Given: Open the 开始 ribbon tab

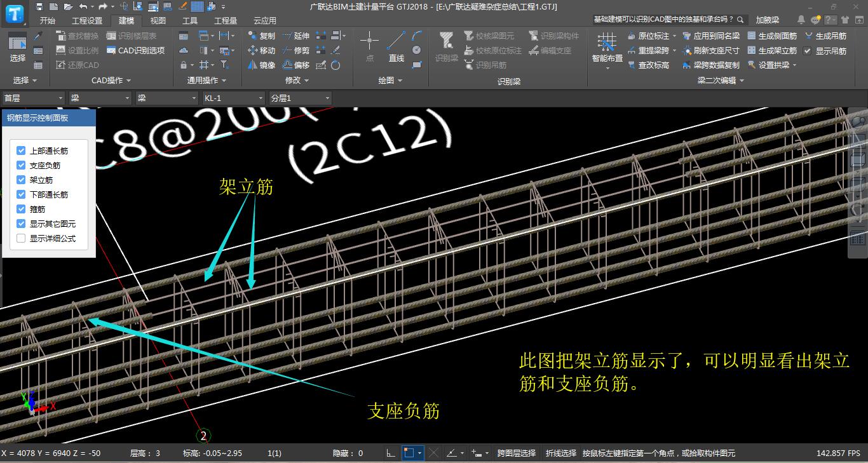Looking at the screenshot, I should click(48, 20).
